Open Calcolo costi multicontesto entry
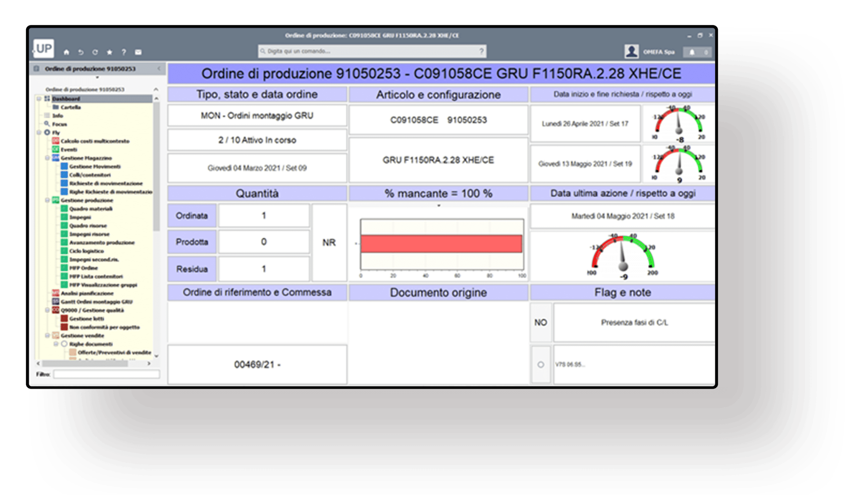The image size is (848, 504). 95,141
